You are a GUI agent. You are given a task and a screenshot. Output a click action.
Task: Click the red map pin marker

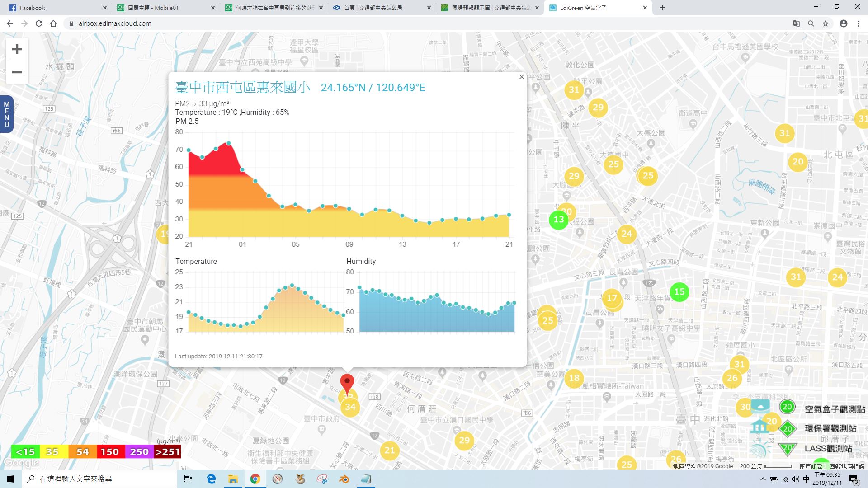[x=347, y=384]
